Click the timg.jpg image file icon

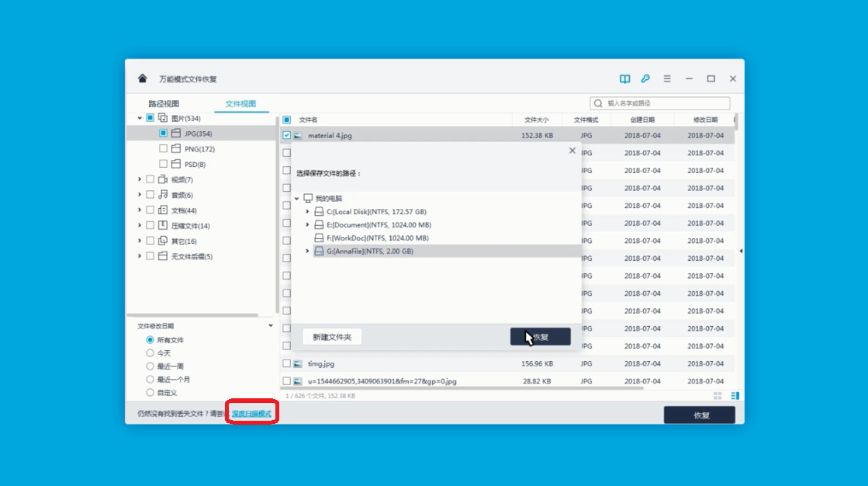pyautogui.click(x=298, y=364)
